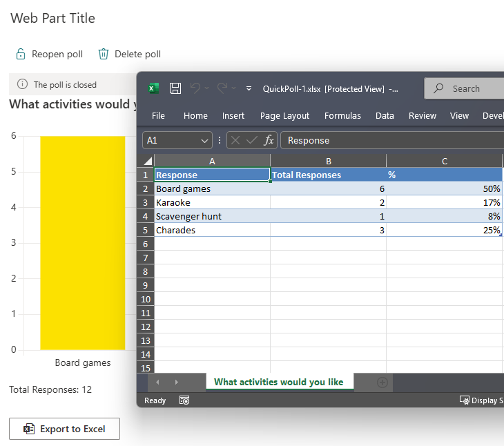Switch to the Insert ribbon tab

point(233,116)
